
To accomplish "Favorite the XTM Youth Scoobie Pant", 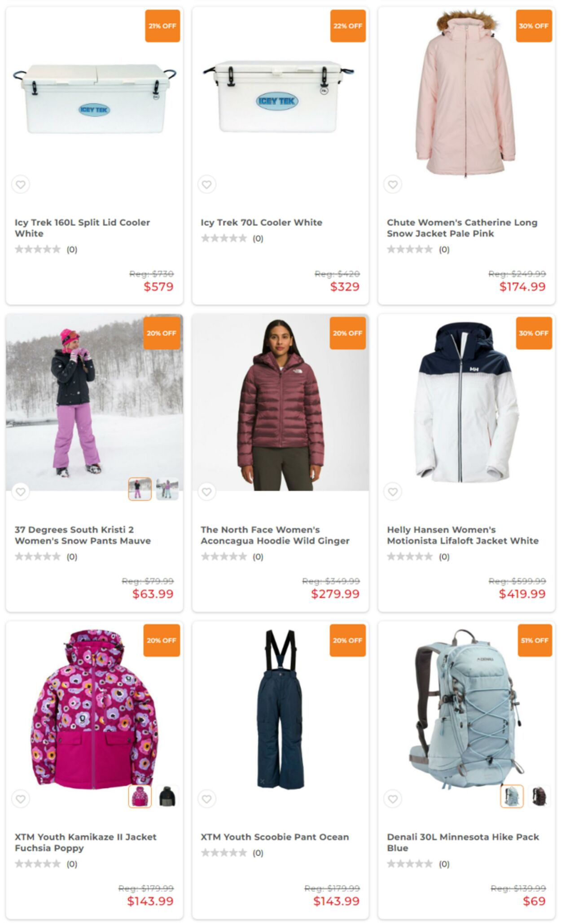I will (207, 799).
